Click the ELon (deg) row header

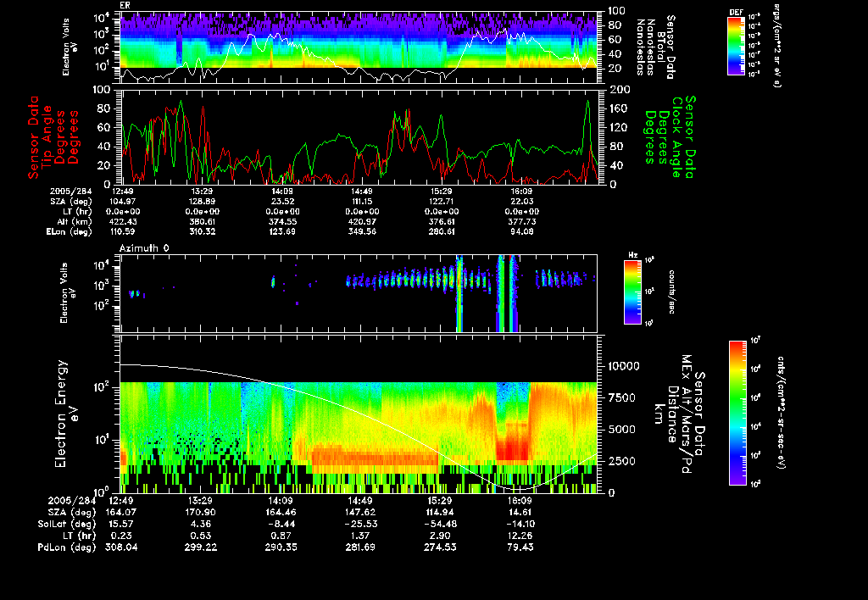click(69, 232)
